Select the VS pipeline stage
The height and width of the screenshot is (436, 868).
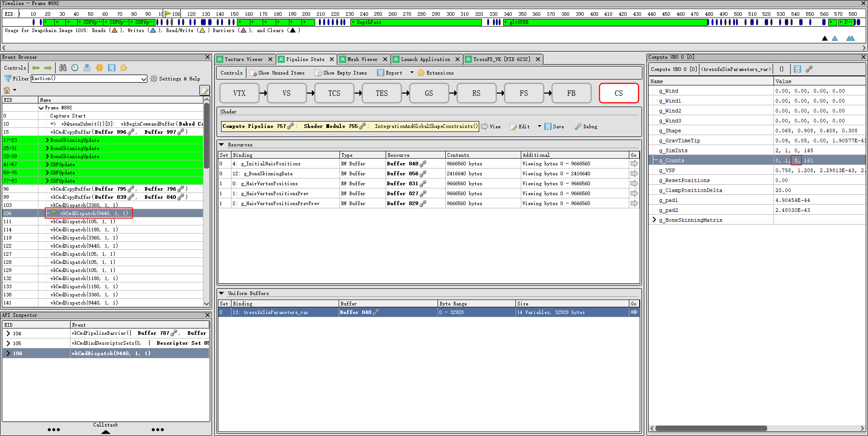[x=287, y=93]
